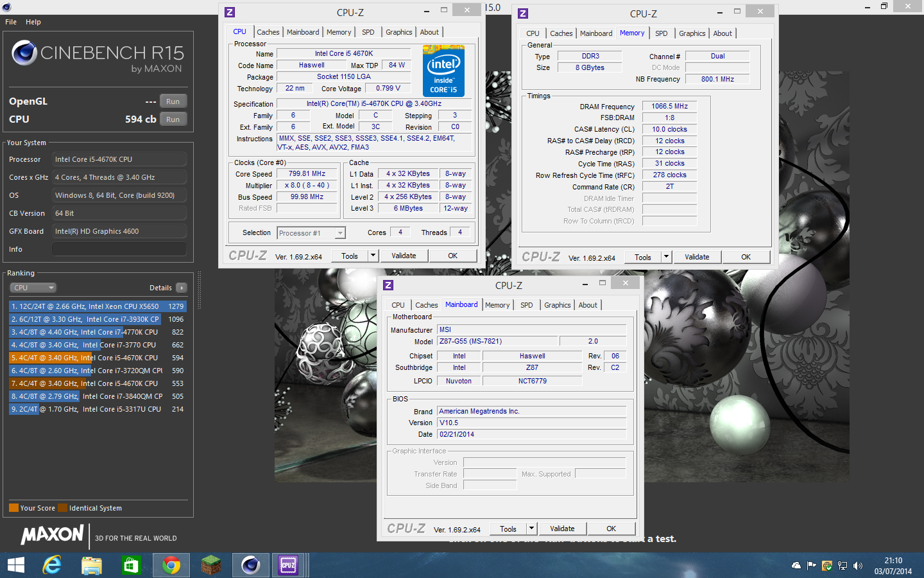The width and height of the screenshot is (924, 578).
Task: Open the Ranking CPU dropdown
Action: tap(33, 288)
